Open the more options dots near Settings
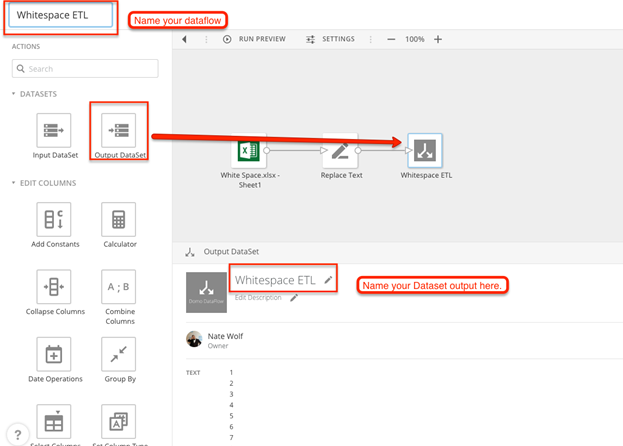 [x=370, y=39]
